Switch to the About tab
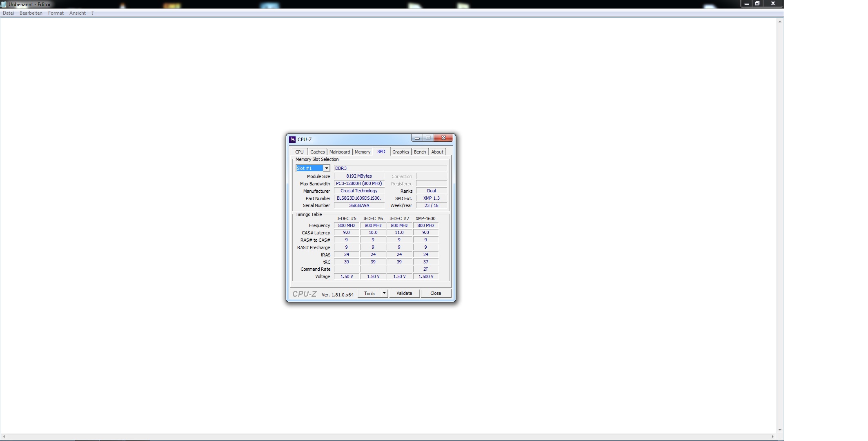Screen dimensions: 868x441 437,152
